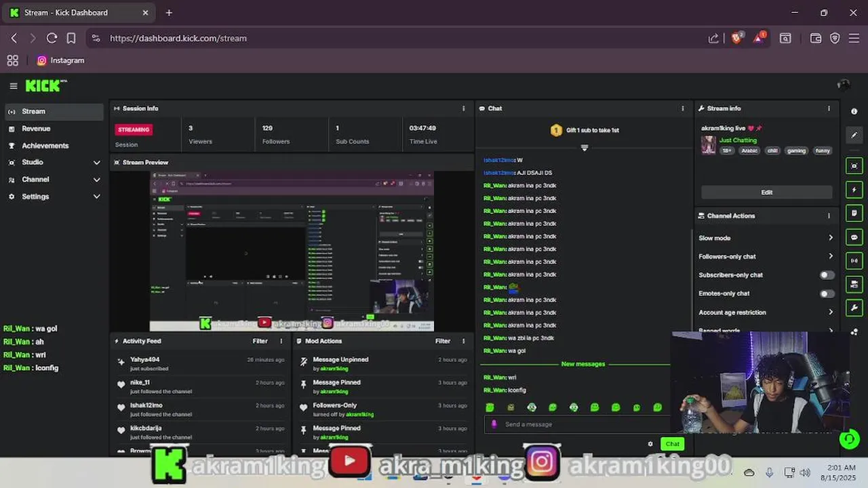Reload the page with refresh icon

[x=52, y=38]
